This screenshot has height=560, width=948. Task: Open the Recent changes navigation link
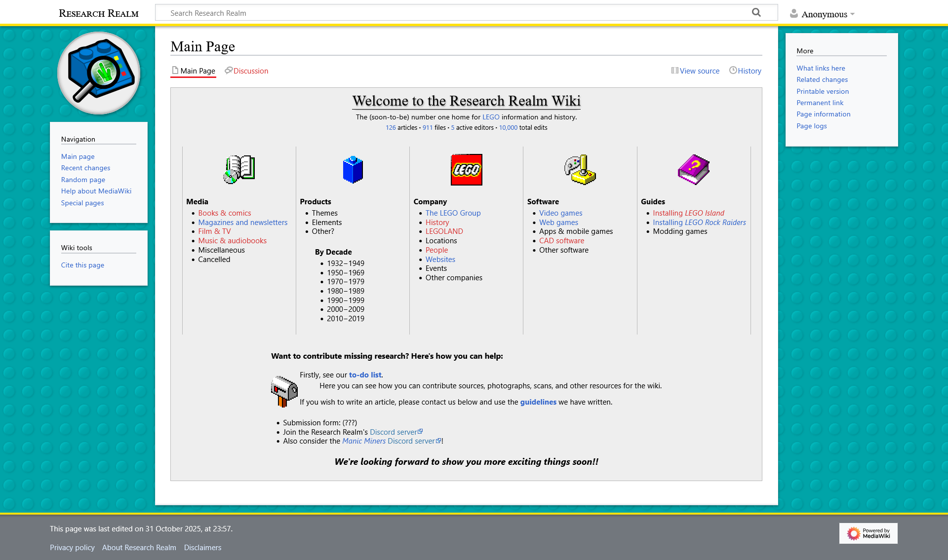pos(85,168)
